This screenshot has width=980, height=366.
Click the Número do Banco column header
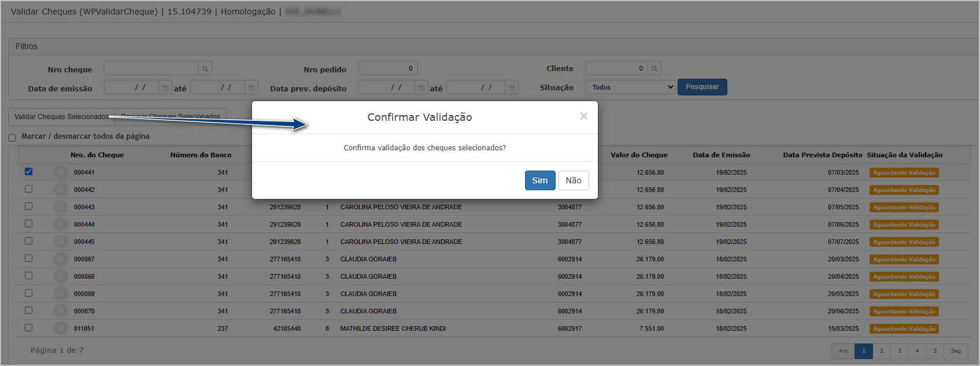point(201,155)
